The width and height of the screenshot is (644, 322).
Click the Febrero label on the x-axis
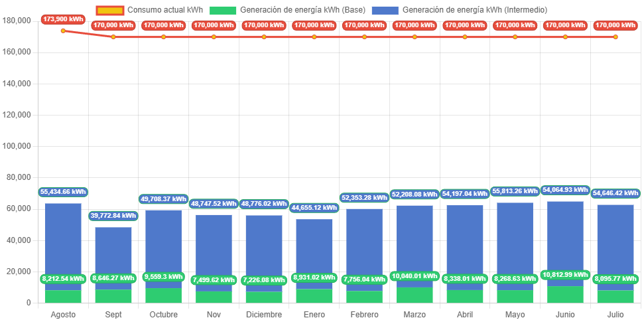[364, 314]
